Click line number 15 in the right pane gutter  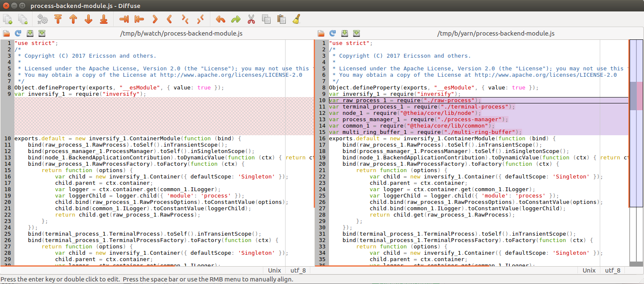323,132
